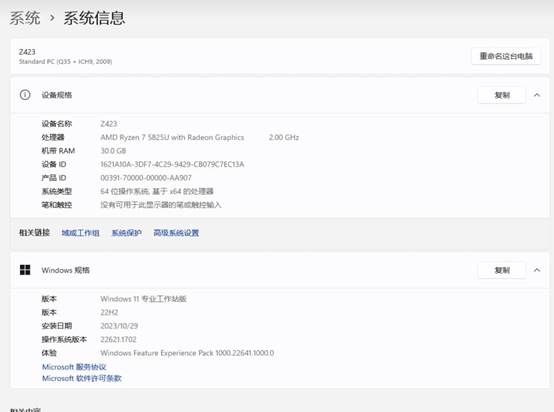Click the device specifications info icon
554x412 pixels.
25,95
